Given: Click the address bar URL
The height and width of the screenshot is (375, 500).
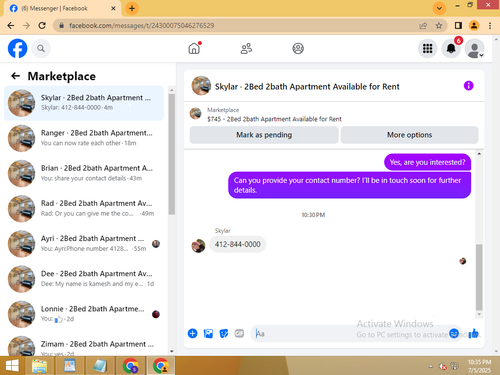Looking at the screenshot, I should point(142,26).
